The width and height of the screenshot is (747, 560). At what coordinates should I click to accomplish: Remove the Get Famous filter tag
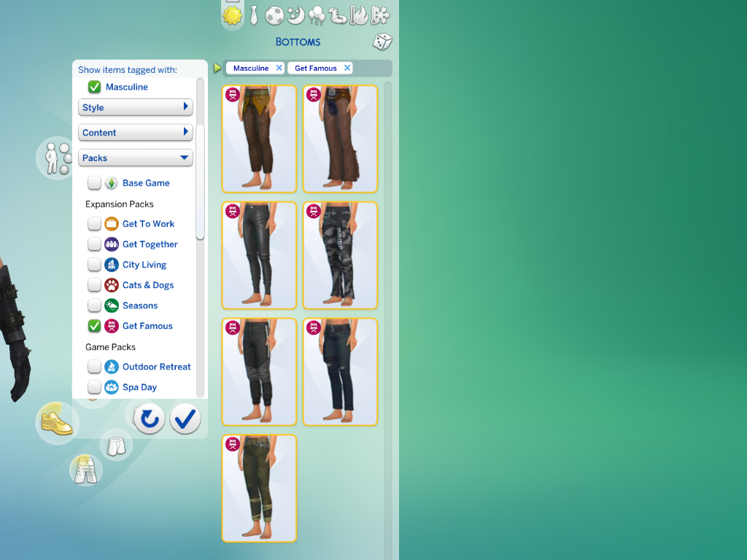[347, 68]
